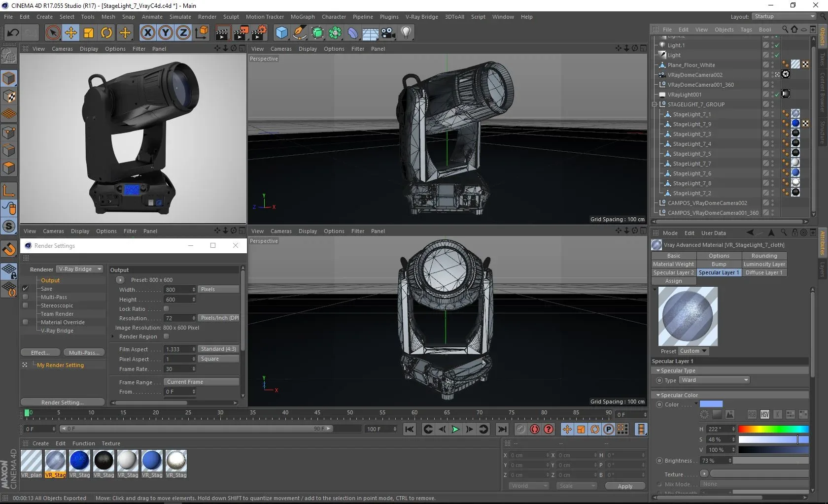
Task: Click the Make Editable icon
Action: 9,56
